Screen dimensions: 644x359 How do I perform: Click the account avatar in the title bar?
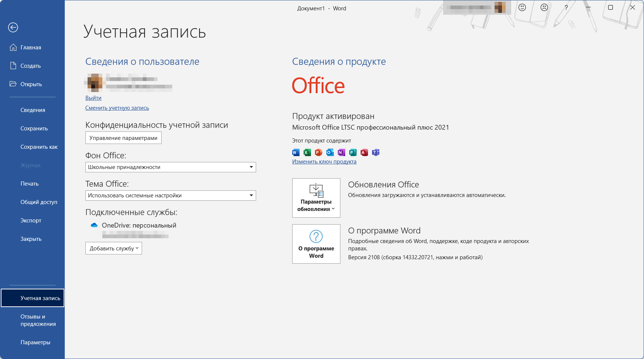click(x=500, y=7)
